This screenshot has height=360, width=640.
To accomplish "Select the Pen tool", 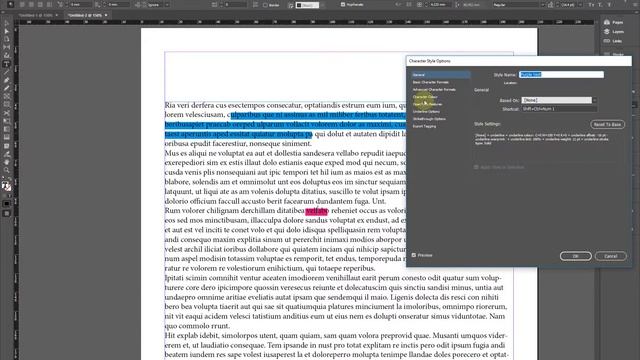I will coord(7,80).
